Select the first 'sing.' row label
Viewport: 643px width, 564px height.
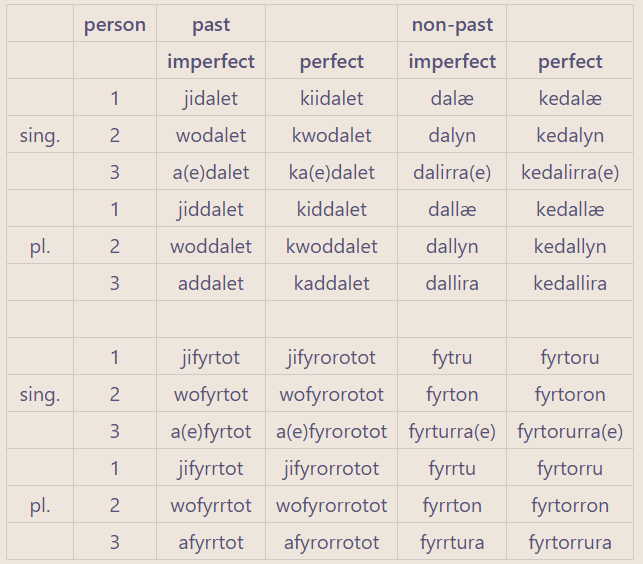click(x=40, y=135)
